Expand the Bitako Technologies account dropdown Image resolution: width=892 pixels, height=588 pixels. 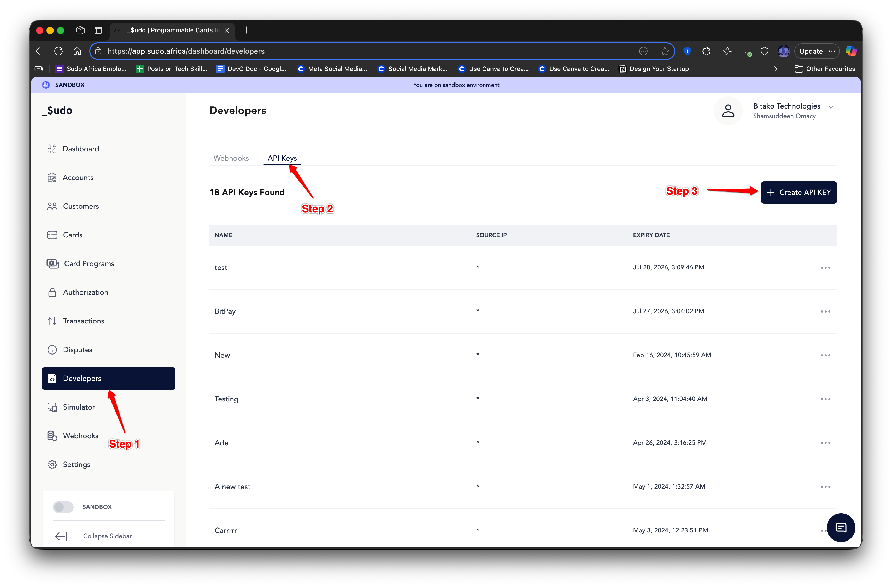pyautogui.click(x=831, y=107)
